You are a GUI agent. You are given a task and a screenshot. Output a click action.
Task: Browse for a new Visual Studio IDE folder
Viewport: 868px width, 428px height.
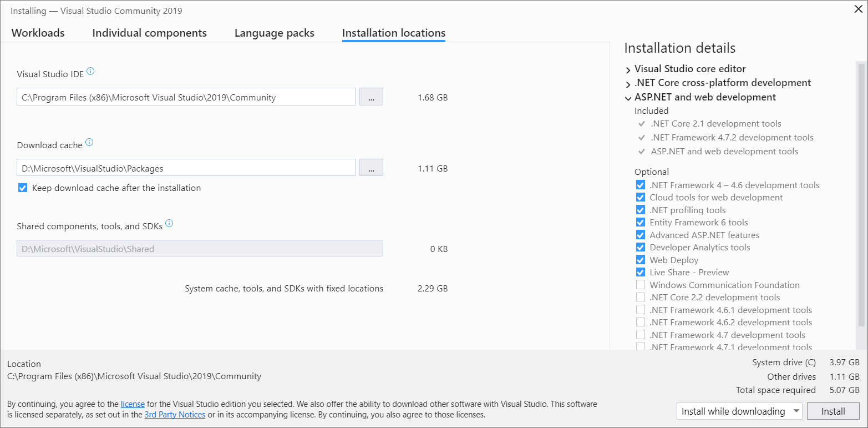pyautogui.click(x=370, y=96)
